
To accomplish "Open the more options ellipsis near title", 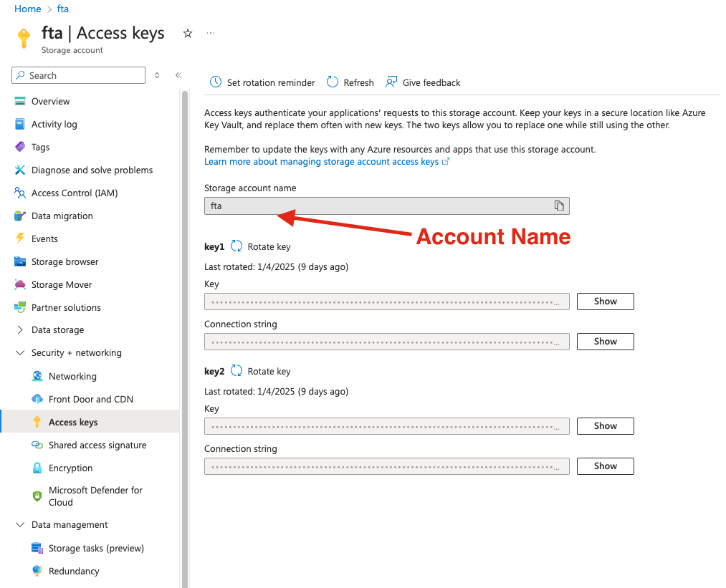I will click(211, 33).
